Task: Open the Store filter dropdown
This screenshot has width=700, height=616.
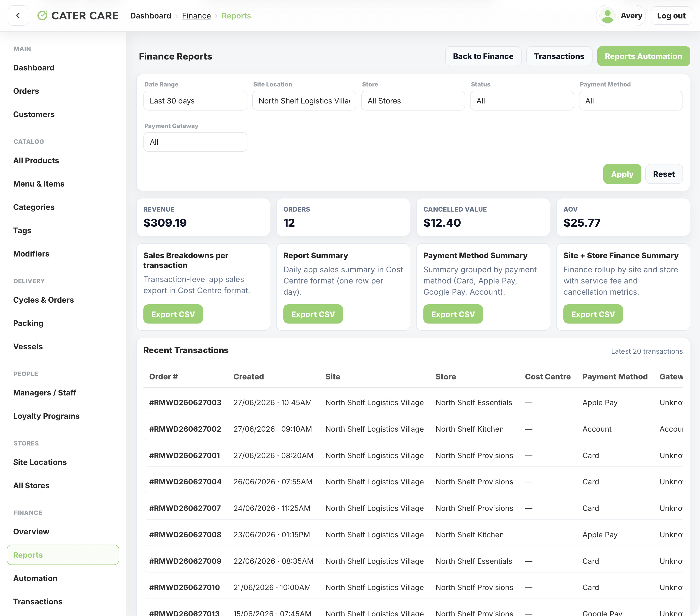Action: click(413, 101)
